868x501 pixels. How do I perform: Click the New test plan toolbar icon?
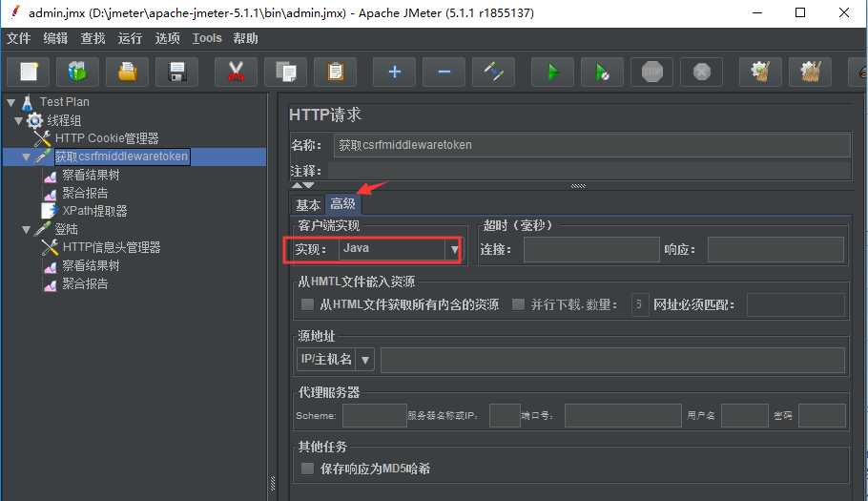click(29, 72)
